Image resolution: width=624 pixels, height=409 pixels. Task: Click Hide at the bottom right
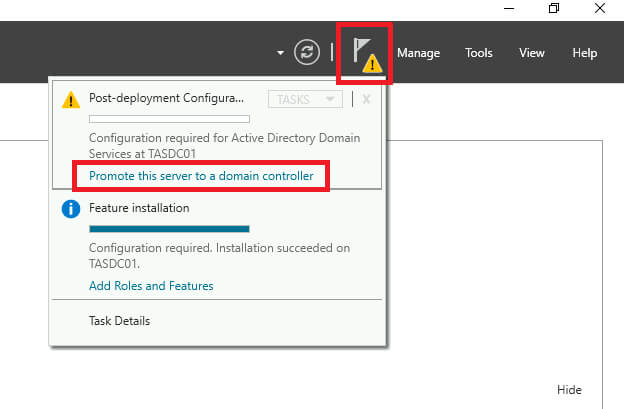click(x=569, y=390)
